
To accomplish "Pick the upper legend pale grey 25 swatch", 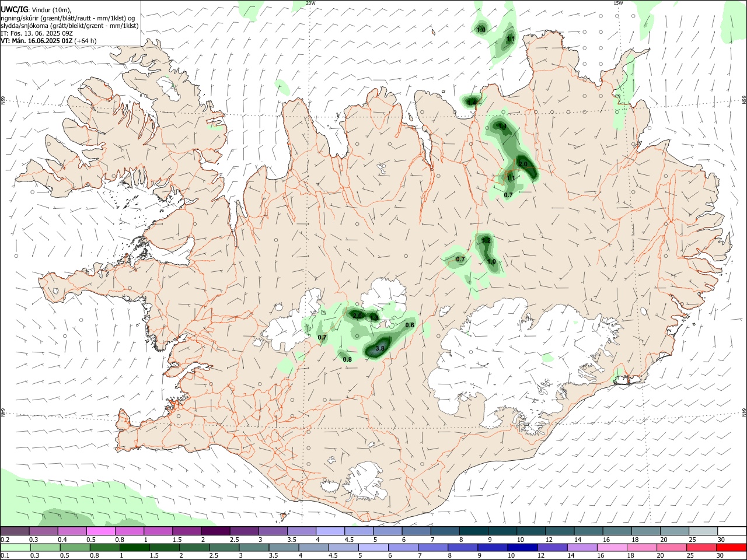I will (703, 531).
